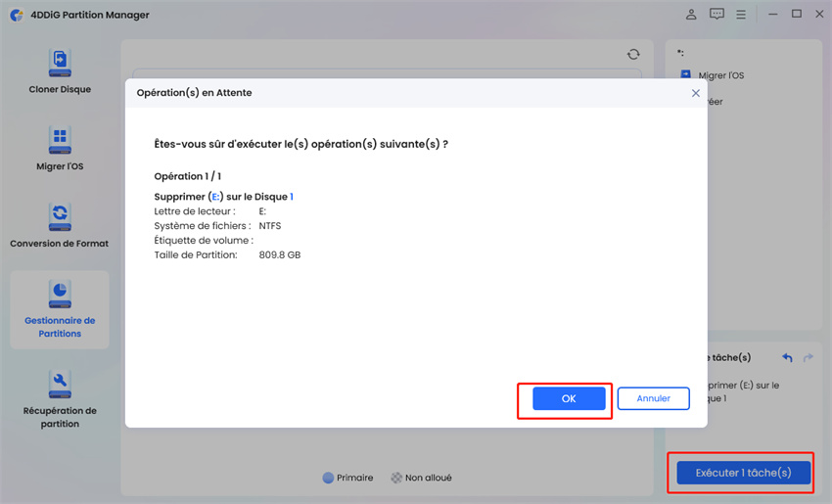Open the Récupération de partition icon
832x504 pixels.
tap(60, 384)
